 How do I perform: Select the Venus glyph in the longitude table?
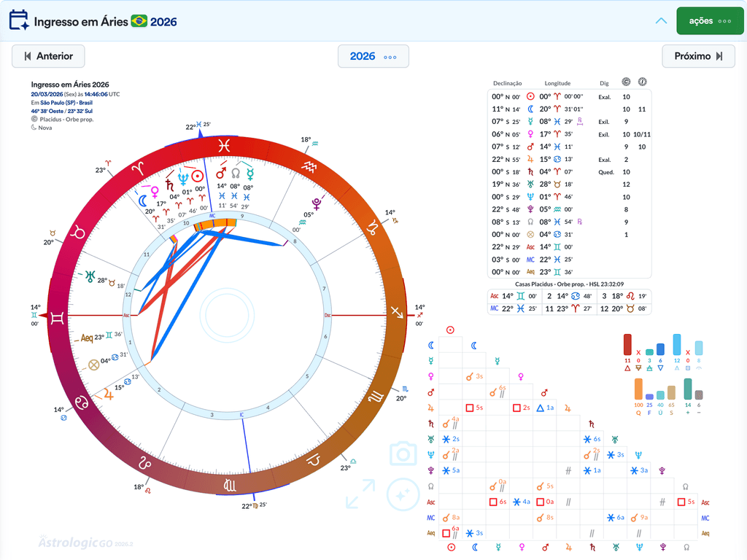pos(530,134)
